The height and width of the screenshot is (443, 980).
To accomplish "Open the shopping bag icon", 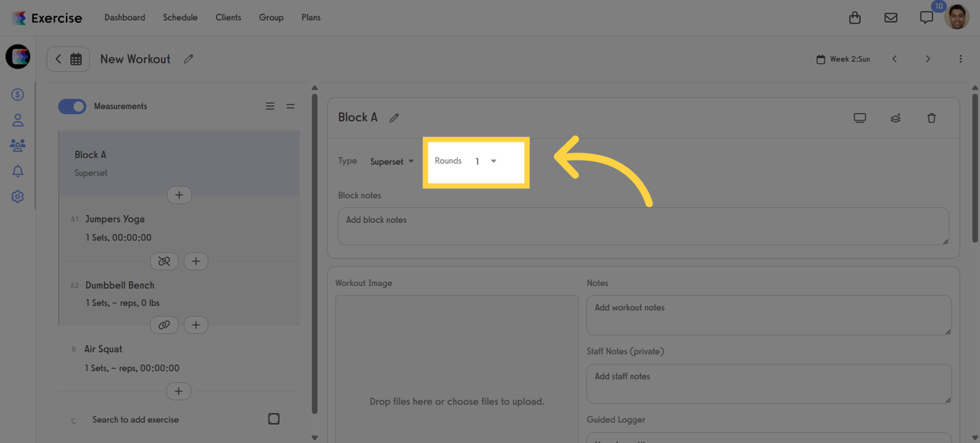I will (x=854, y=18).
